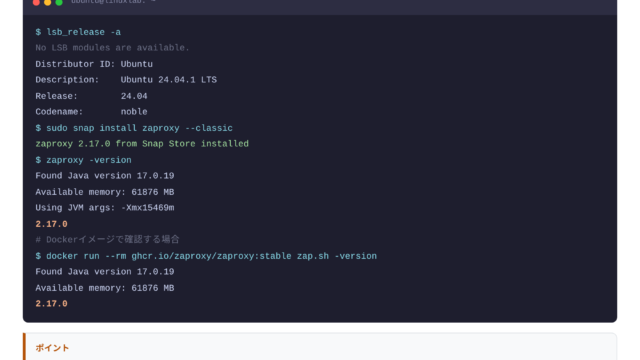Click the green maximize dot in terminal header
Image resolution: width=640 pixels, height=360 pixels.
pyautogui.click(x=59, y=2)
